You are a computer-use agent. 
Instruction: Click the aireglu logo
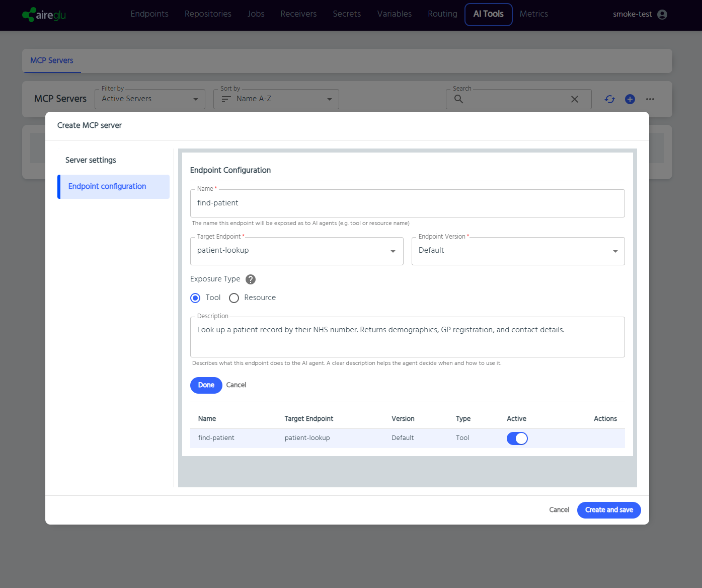click(x=44, y=15)
